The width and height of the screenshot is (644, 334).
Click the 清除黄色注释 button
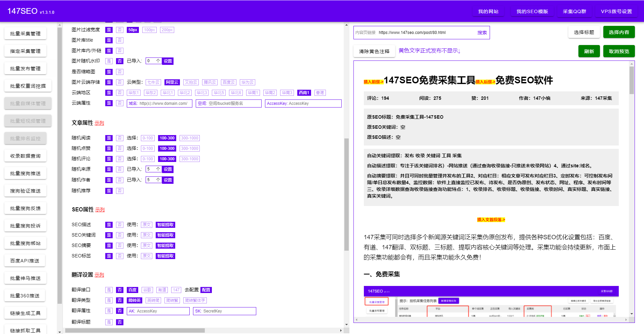tap(374, 51)
